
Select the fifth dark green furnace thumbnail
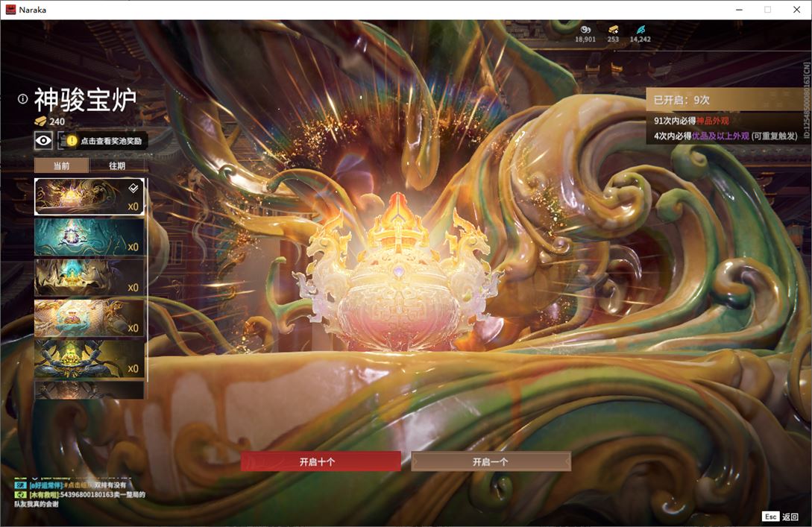tap(89, 359)
